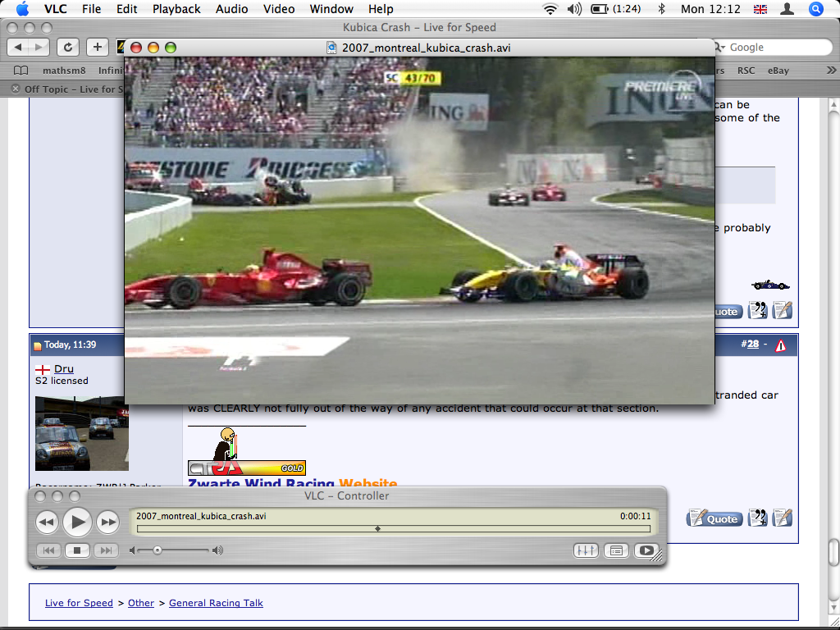Screen dimensions: 840x630
Task: Click the add bookmark plus button
Action: [97, 47]
